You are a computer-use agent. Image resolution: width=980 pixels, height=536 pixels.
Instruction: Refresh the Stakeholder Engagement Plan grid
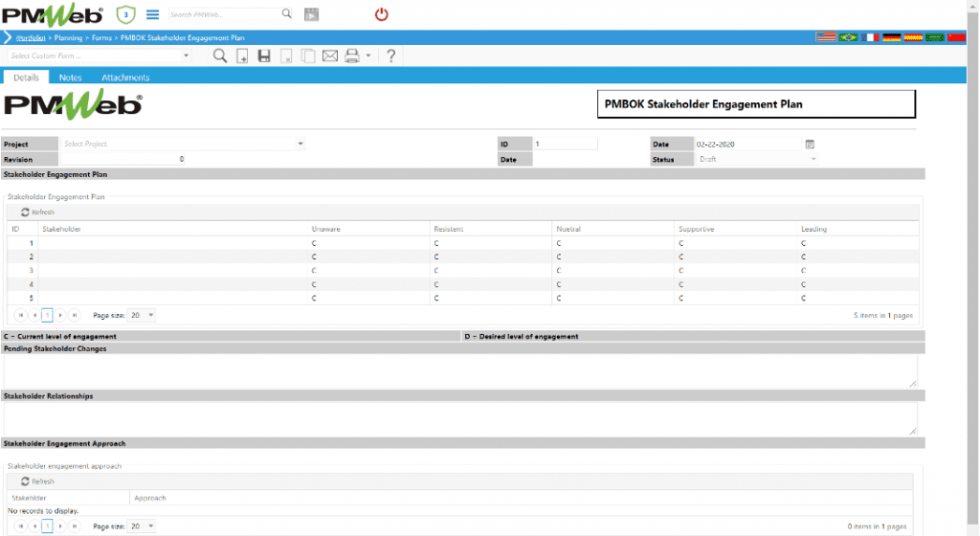click(37, 212)
